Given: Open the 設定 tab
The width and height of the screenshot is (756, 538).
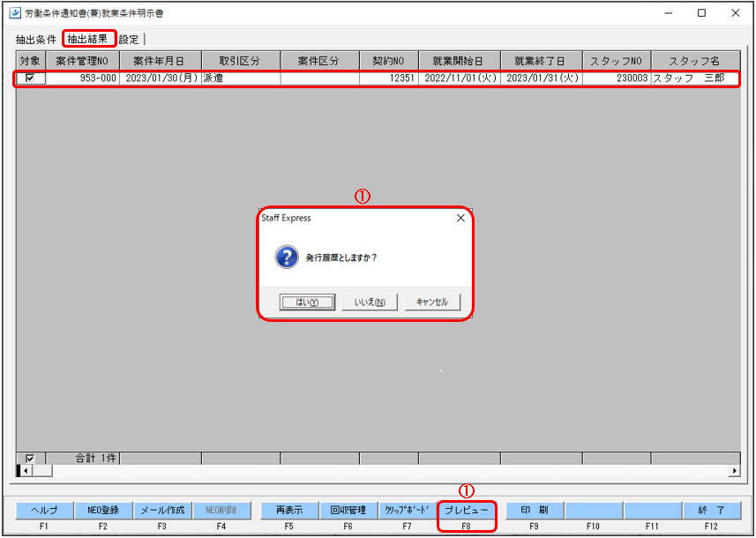Looking at the screenshot, I should coord(129,40).
